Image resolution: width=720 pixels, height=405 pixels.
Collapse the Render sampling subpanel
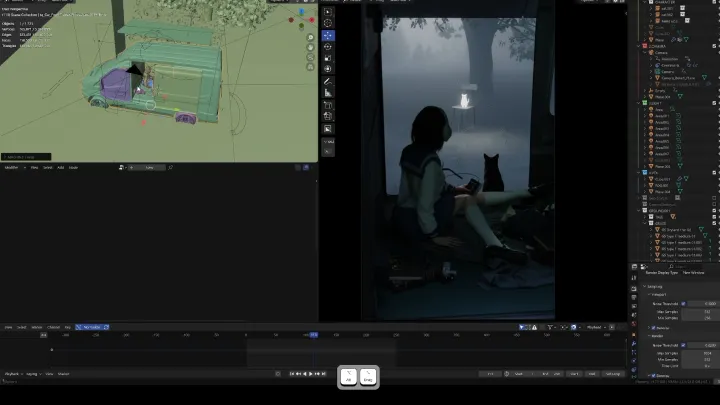tap(649, 336)
